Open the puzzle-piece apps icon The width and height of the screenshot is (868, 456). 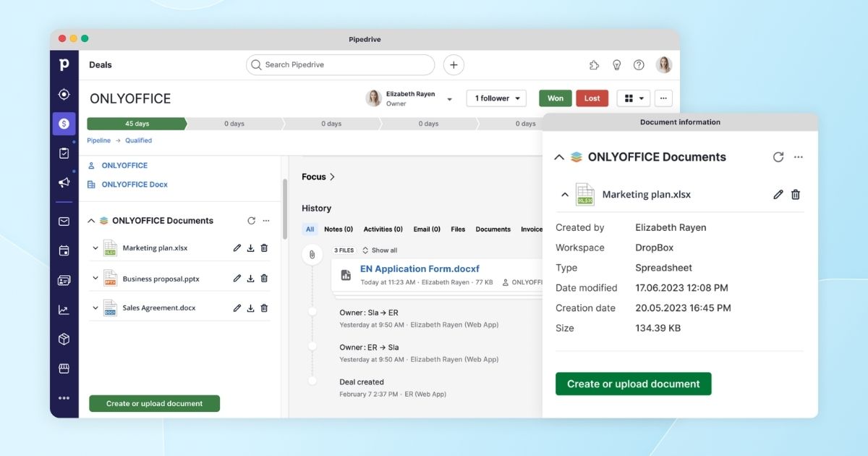pos(594,65)
